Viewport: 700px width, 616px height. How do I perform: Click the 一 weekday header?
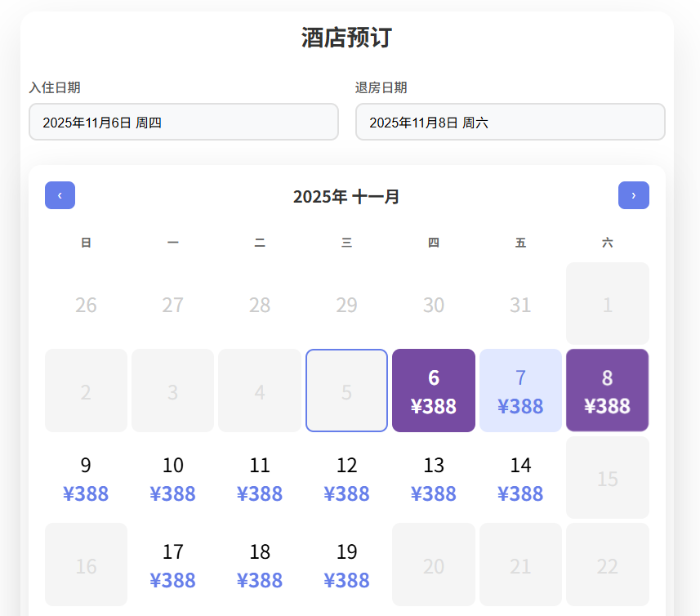click(173, 243)
